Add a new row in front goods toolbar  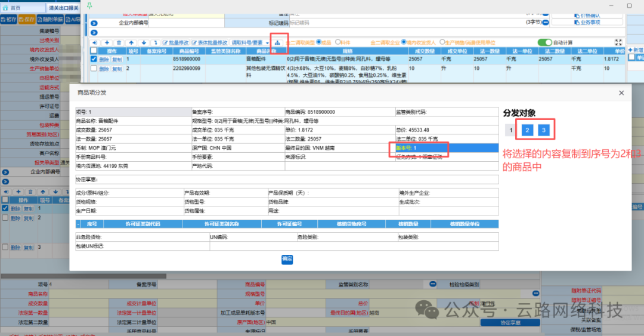pyautogui.click(x=107, y=43)
